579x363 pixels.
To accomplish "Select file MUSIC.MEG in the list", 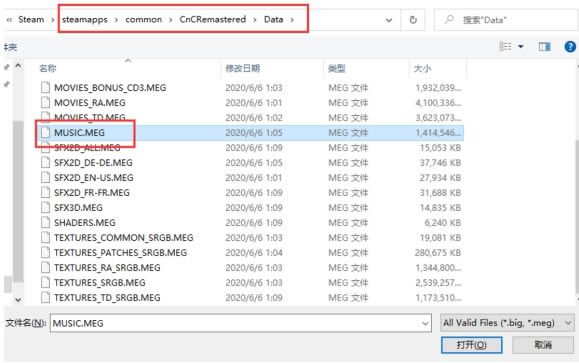I will click(79, 133).
